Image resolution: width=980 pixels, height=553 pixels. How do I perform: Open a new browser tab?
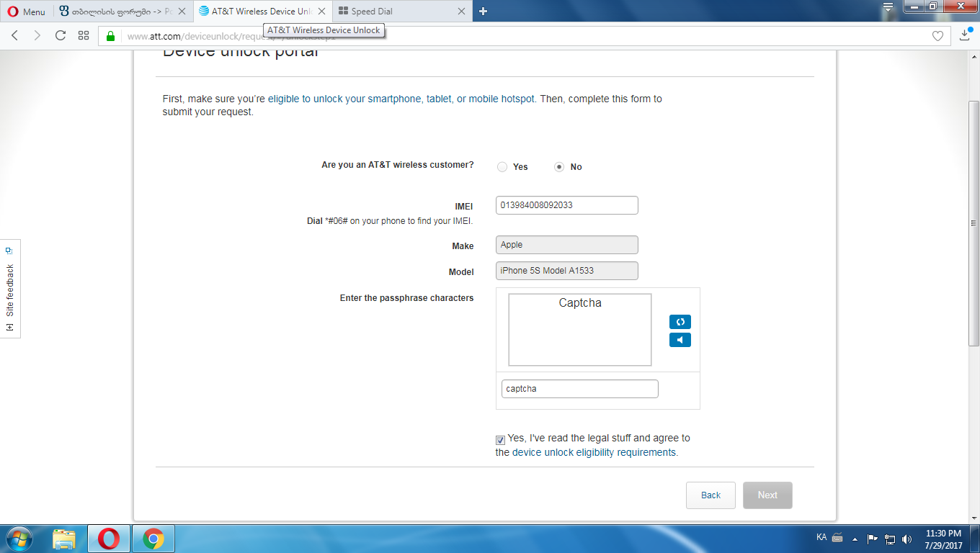(x=484, y=12)
